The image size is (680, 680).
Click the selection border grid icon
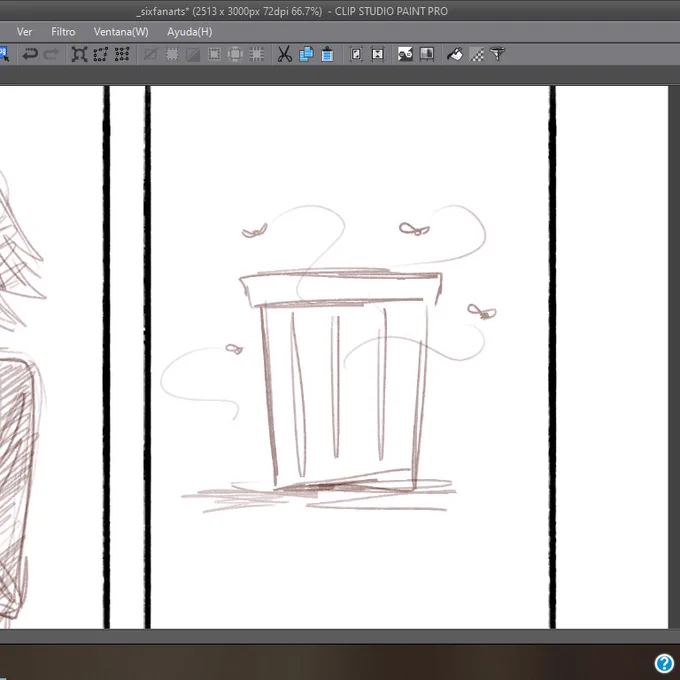(257, 54)
